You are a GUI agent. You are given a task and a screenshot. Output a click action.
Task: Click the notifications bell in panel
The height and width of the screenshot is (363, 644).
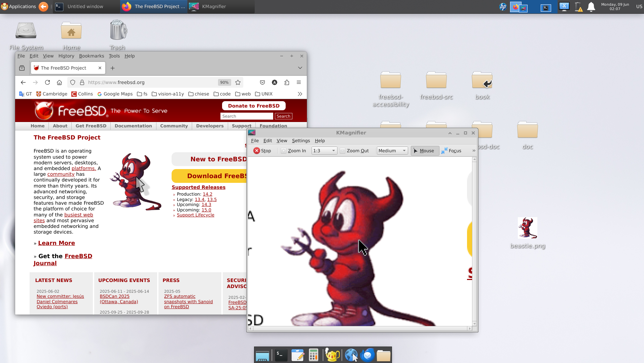click(591, 7)
